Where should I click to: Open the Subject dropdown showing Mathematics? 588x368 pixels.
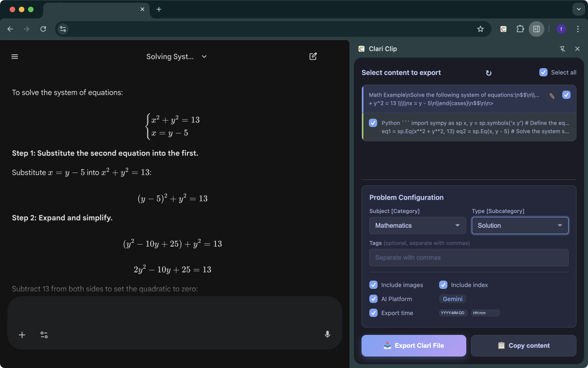418,225
